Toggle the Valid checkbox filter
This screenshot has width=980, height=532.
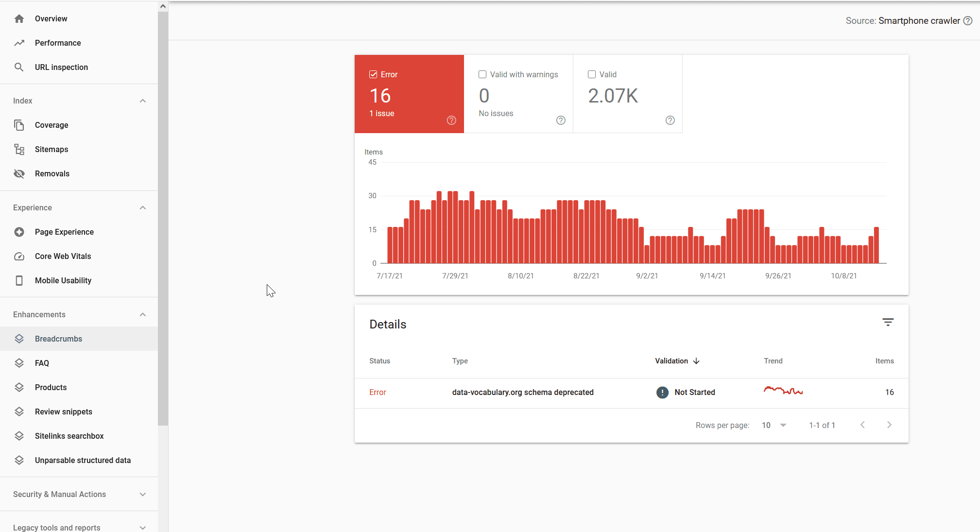pyautogui.click(x=591, y=74)
